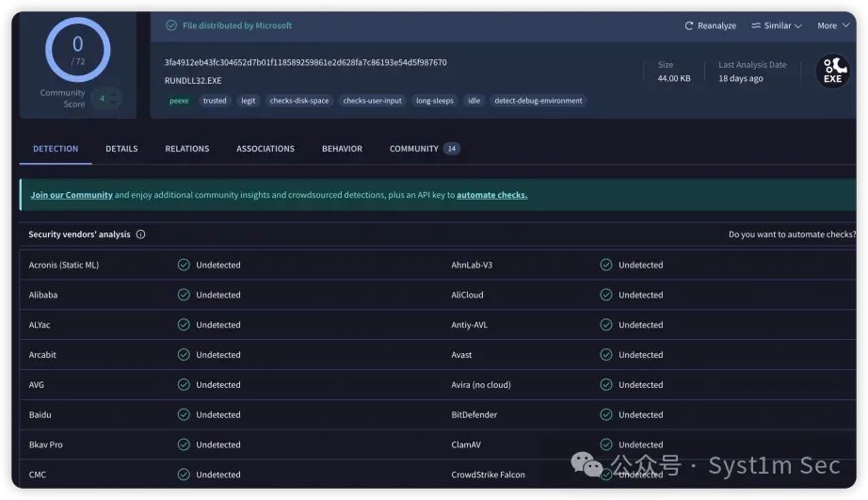Click the BitDefender undetected check icon
This screenshot has height=500, width=868.
(606, 414)
